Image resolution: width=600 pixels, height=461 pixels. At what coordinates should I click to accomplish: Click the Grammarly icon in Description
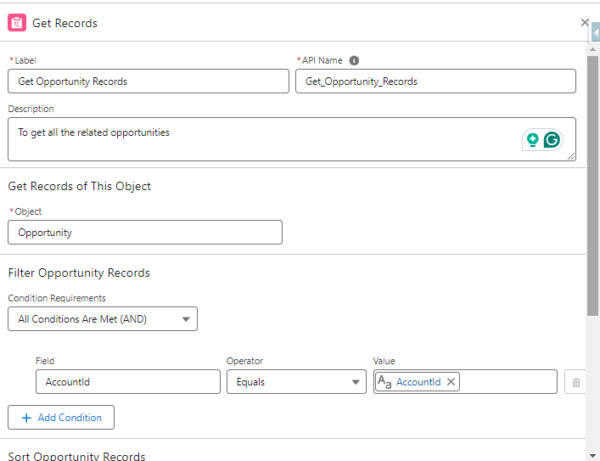(x=552, y=140)
